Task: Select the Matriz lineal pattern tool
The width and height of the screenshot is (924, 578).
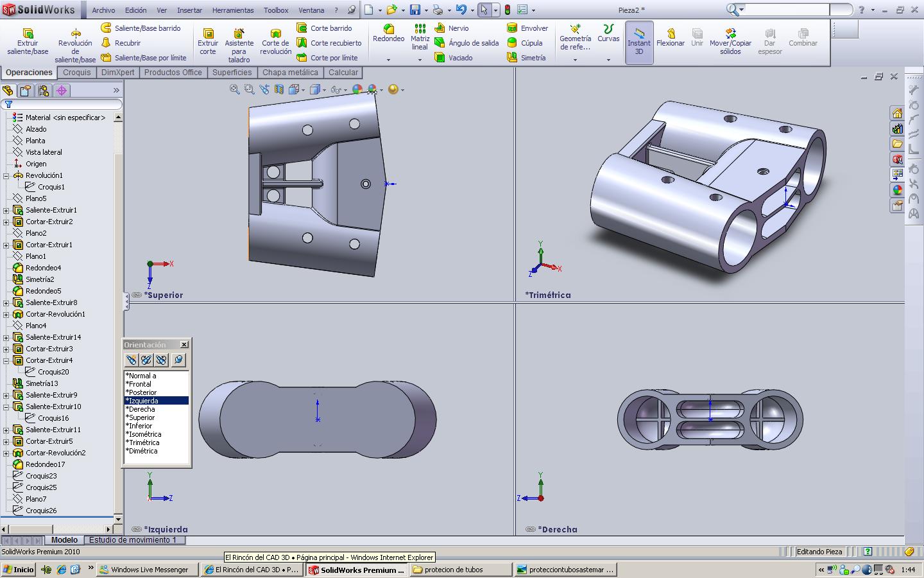Action: click(x=420, y=37)
